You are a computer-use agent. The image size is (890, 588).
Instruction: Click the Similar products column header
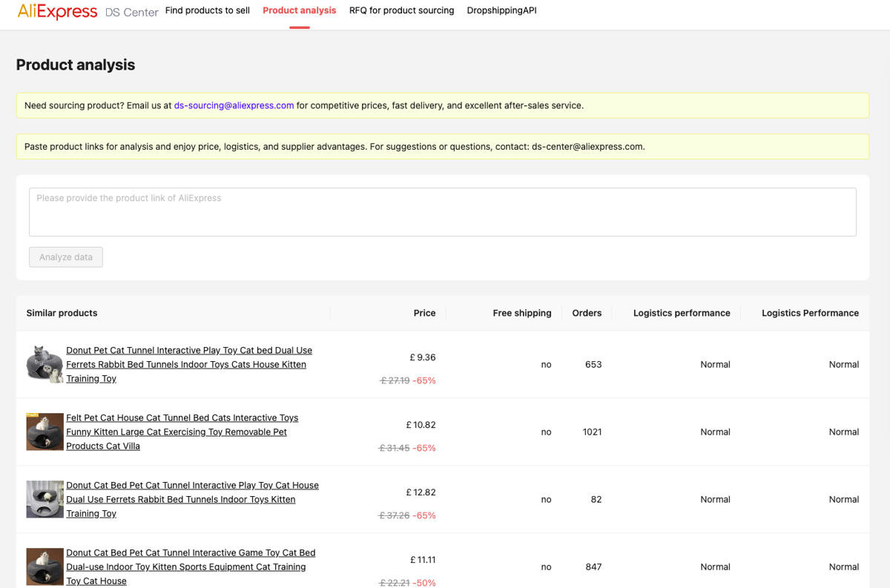(62, 313)
